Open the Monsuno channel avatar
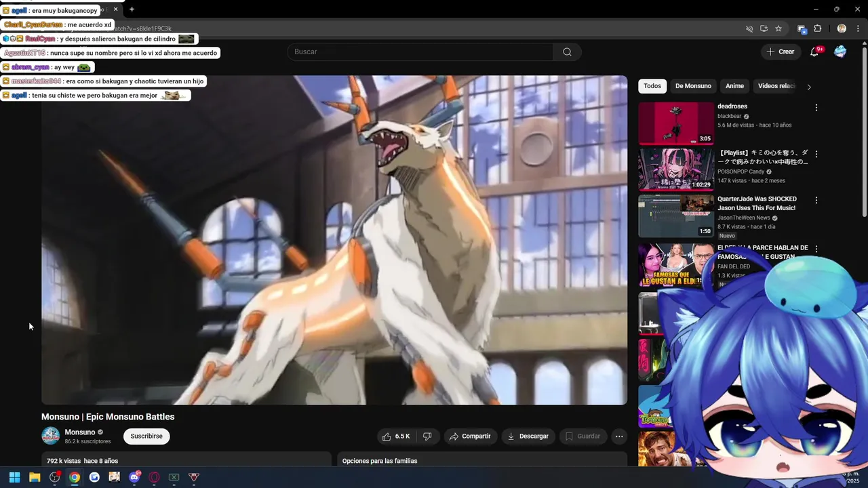868x488 pixels. click(x=50, y=436)
